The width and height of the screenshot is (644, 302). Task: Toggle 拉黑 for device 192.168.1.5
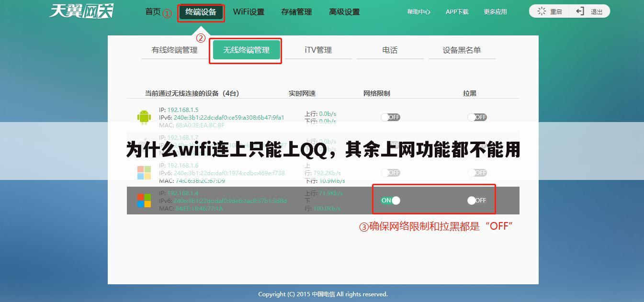click(477, 116)
